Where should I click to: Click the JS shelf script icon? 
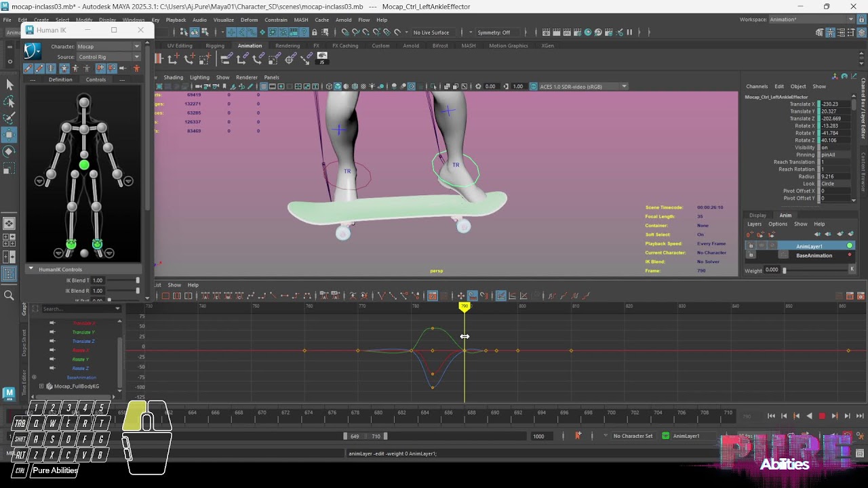(321, 58)
